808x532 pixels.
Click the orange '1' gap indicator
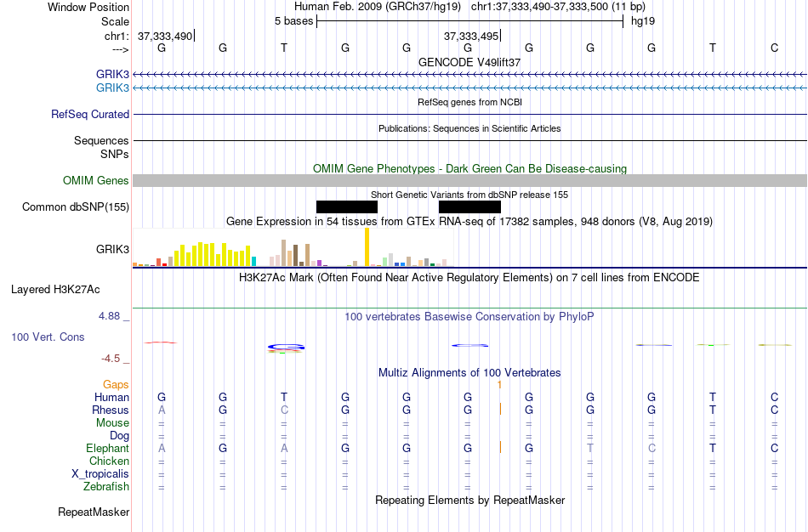pyautogui.click(x=499, y=385)
